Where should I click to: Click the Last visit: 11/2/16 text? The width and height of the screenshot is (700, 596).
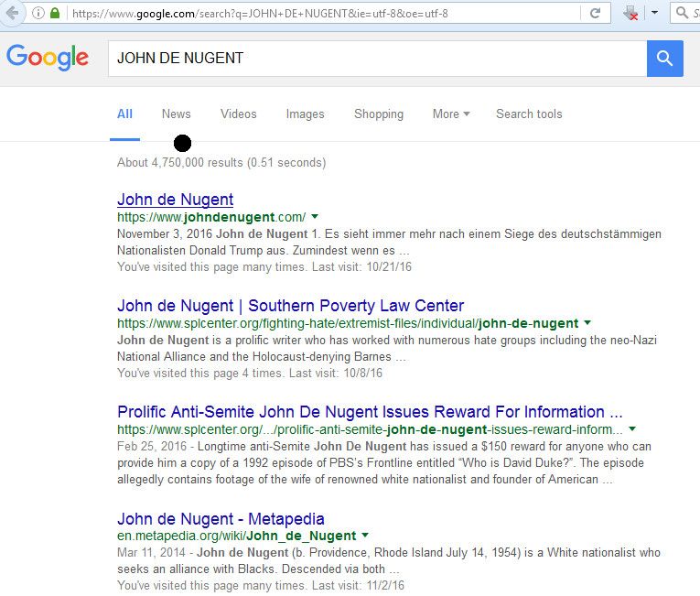click(x=358, y=585)
